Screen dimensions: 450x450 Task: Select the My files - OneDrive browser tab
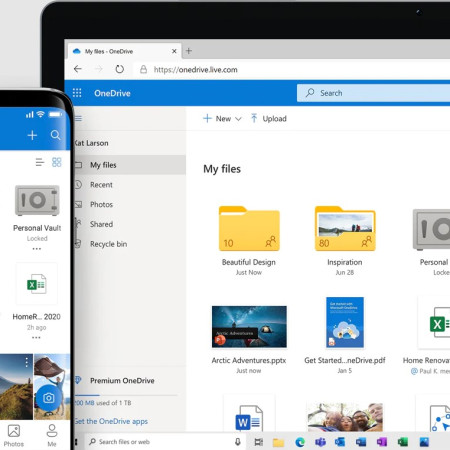tap(123, 51)
